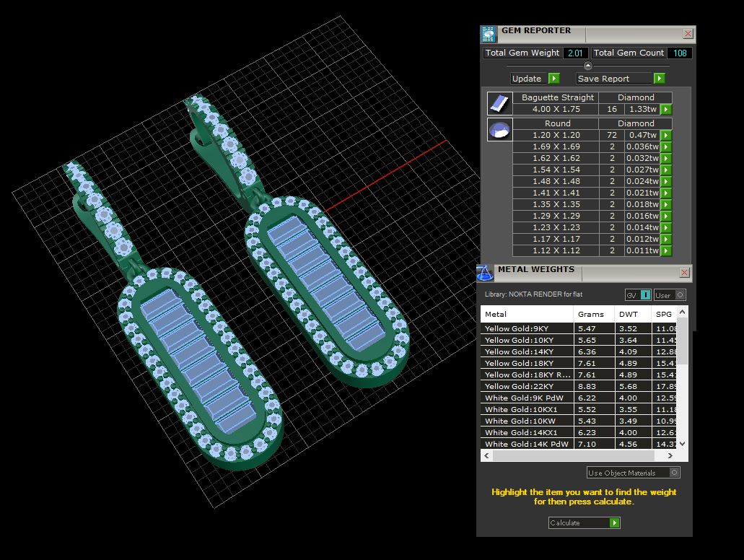Click green arrow beside Save Report
Image resolution: width=744 pixels, height=560 pixels.
pyautogui.click(x=659, y=79)
